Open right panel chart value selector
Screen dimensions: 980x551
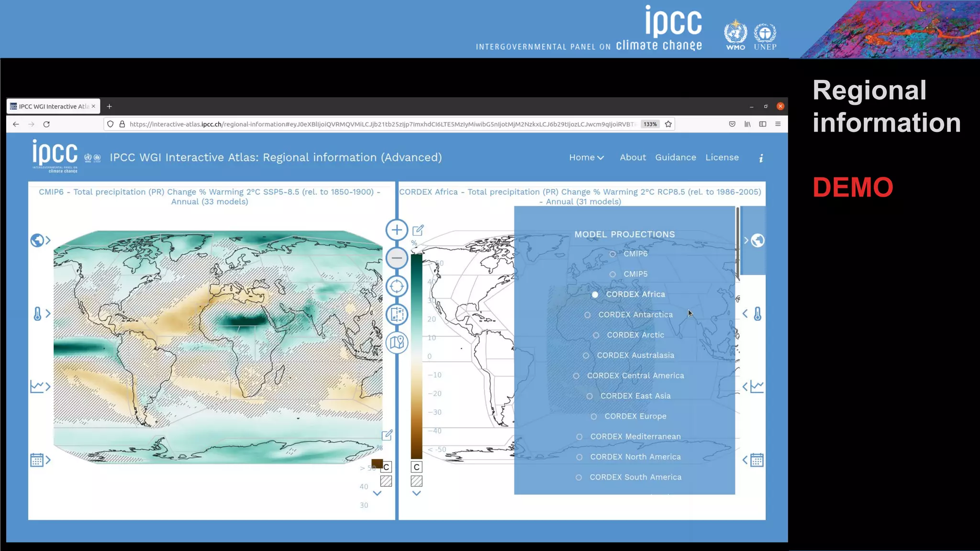click(x=753, y=386)
